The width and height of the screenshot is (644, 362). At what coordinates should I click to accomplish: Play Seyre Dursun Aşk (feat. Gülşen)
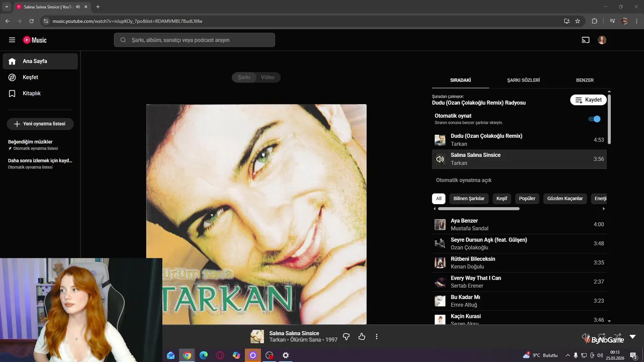pyautogui.click(x=519, y=243)
